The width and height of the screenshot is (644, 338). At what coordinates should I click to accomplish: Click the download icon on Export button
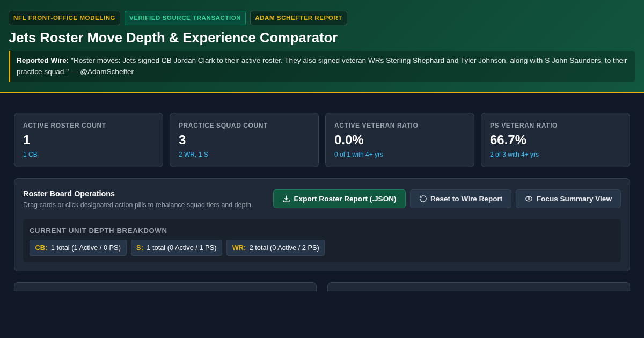286,199
